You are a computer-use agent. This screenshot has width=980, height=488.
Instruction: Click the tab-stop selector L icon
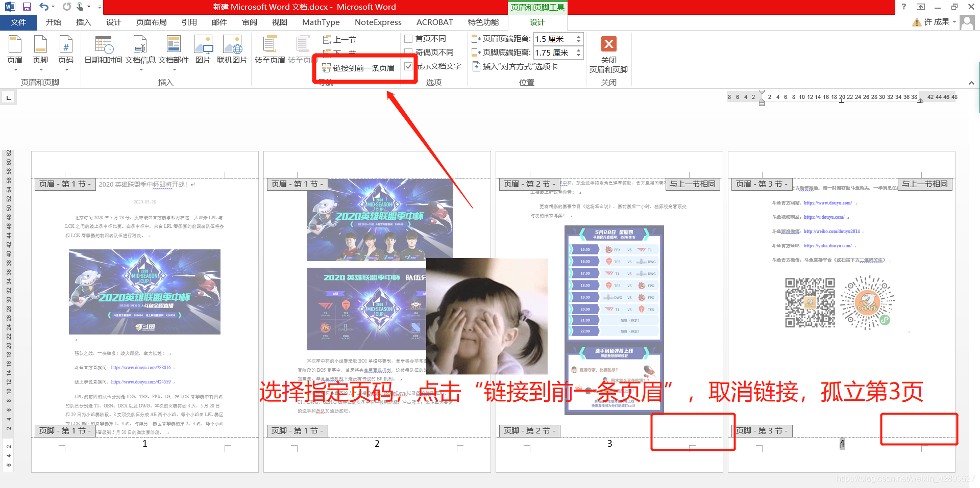click(8, 97)
